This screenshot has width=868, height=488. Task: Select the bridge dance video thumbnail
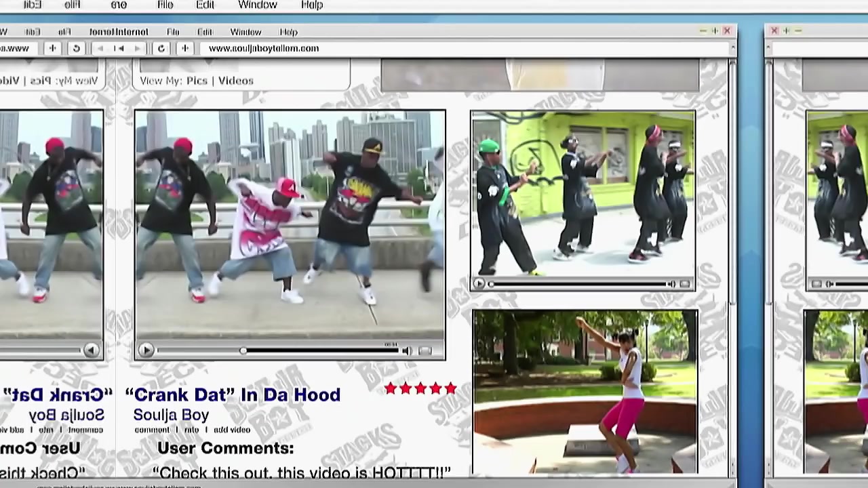coord(290,226)
